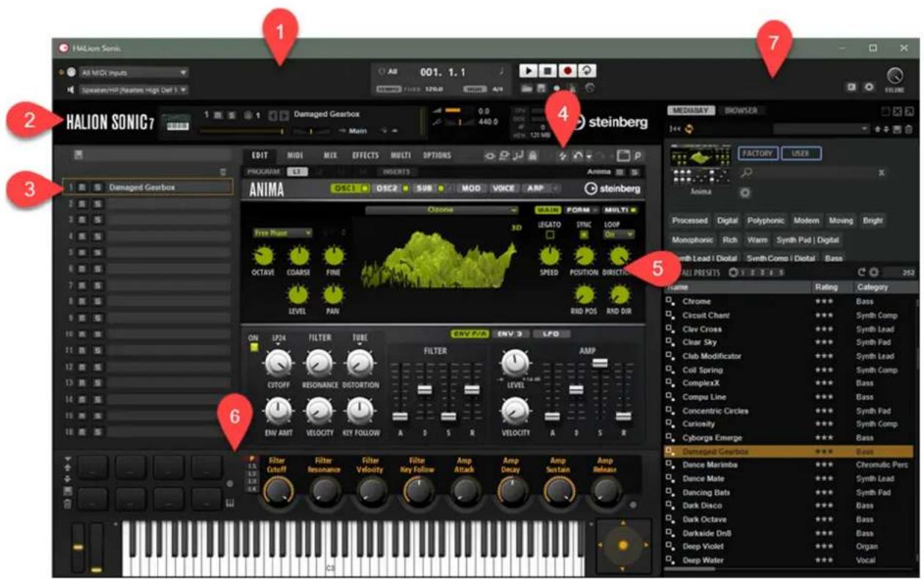This screenshot has height=579, width=924.
Task: Click the editor window icon in toolbar
Action: point(624,157)
